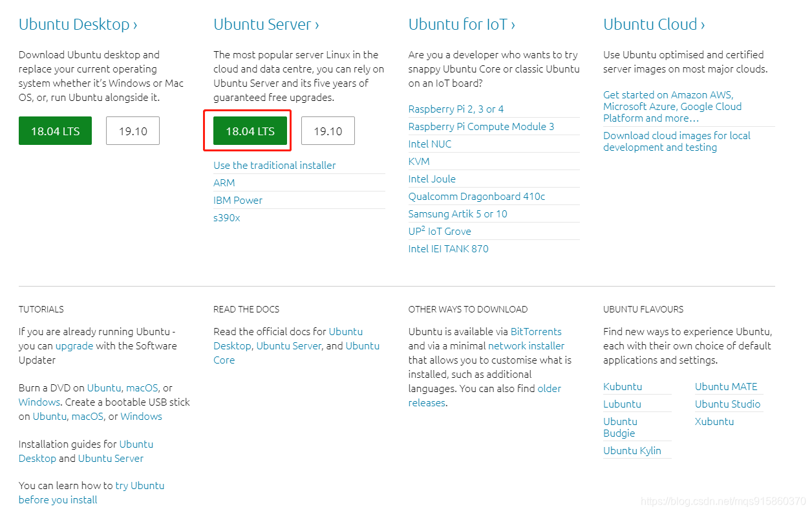Open bootable USB stick on macOS link
Image resolution: width=812 pixels, height=513 pixels.
[x=87, y=417]
